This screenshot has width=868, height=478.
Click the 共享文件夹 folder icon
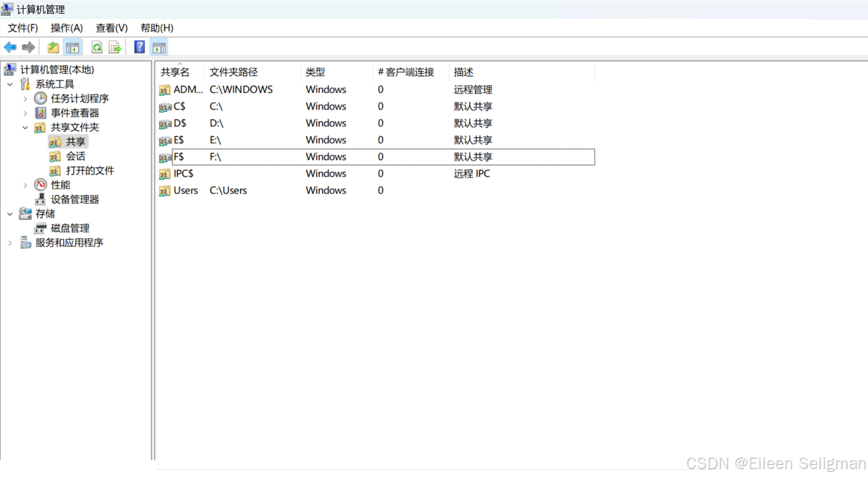point(40,127)
